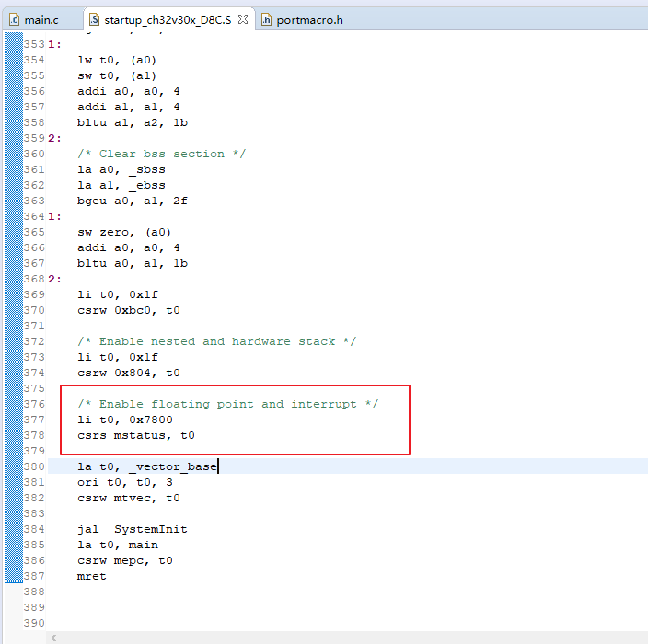Viewport: 648px width, 644px height.
Task: Click the horizontal scrollbar left arrow
Action: click(x=54, y=637)
